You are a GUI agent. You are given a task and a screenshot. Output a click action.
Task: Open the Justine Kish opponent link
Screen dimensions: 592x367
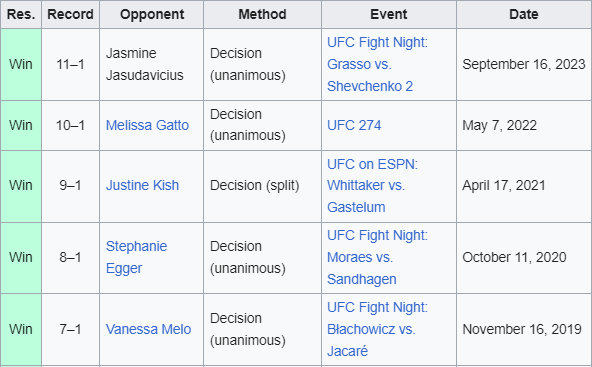[142, 185]
